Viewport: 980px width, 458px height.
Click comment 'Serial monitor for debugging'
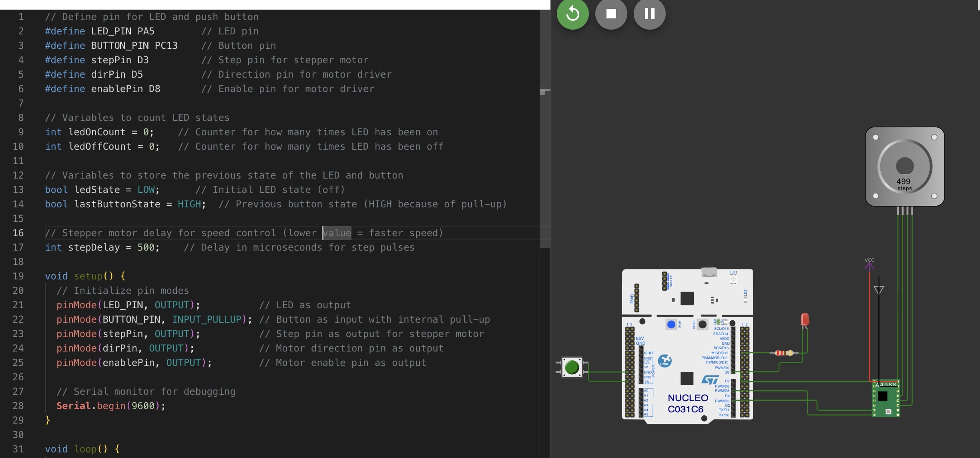click(x=146, y=392)
